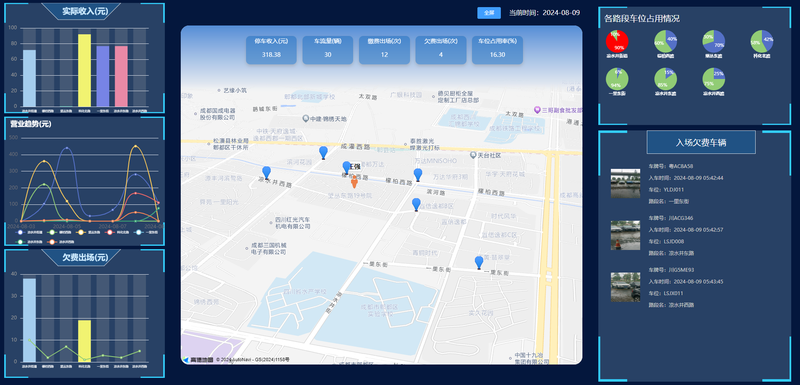Toggle the yellow series in trend legend
The image size is (800, 385).
tap(81, 233)
